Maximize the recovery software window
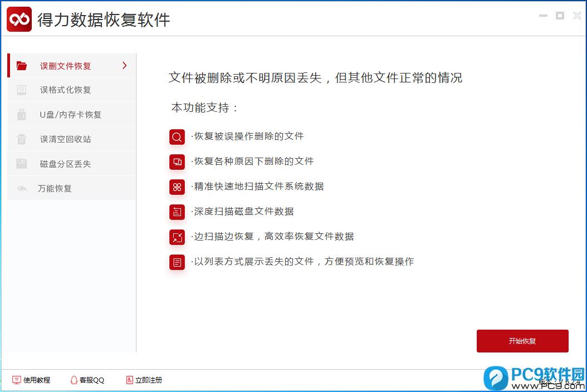The image size is (587, 392). pos(560,16)
